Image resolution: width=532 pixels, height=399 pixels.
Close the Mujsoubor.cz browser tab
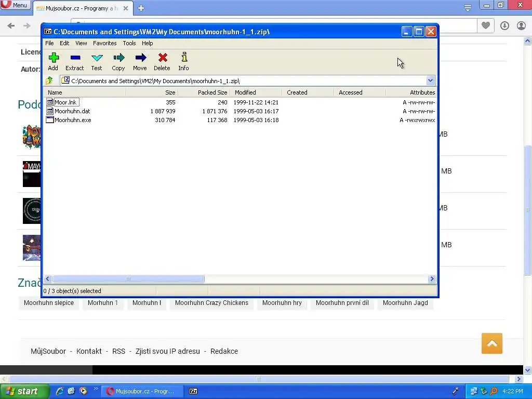pyautogui.click(x=126, y=8)
